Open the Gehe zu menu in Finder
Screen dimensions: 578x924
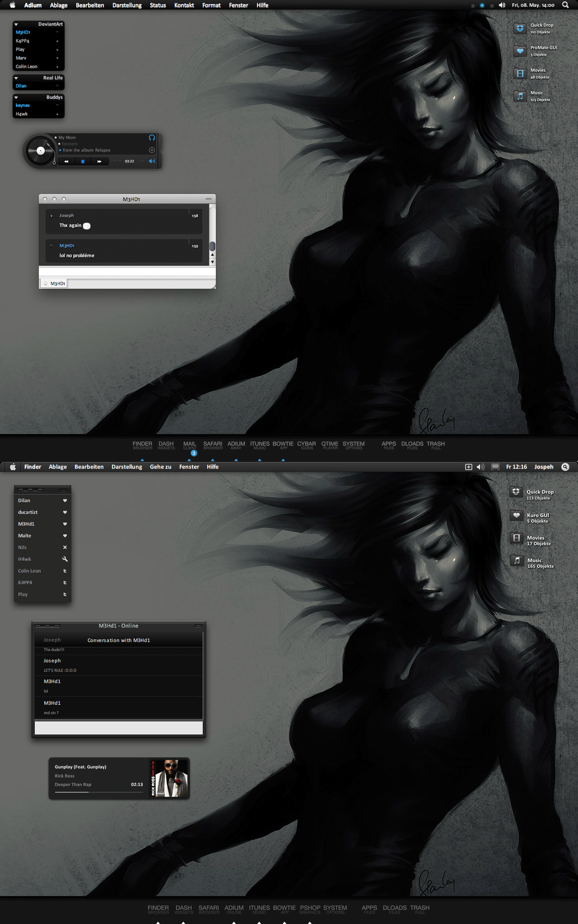click(x=160, y=467)
